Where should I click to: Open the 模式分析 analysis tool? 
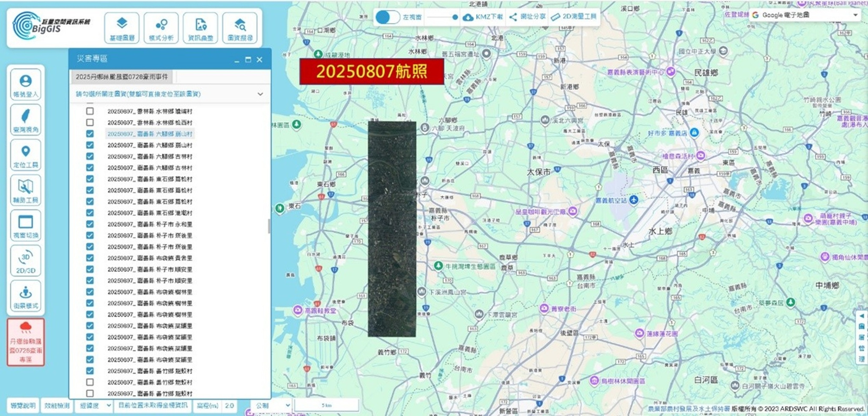pos(161,28)
